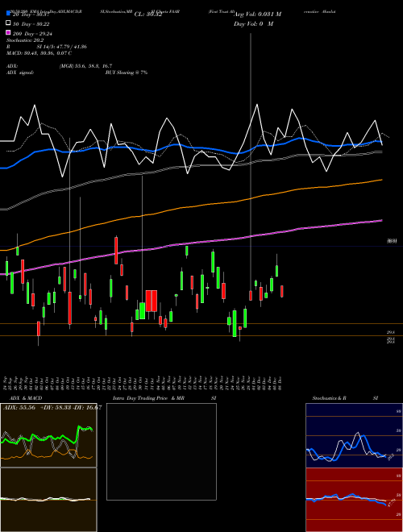Click the last red candlestick on the right
This screenshot has width=403, height=532.
point(282,292)
